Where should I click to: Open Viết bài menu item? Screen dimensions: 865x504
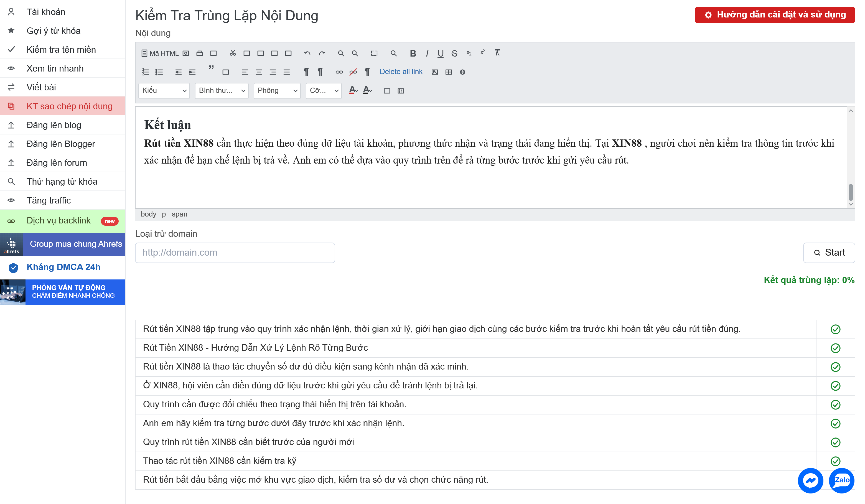point(62,88)
